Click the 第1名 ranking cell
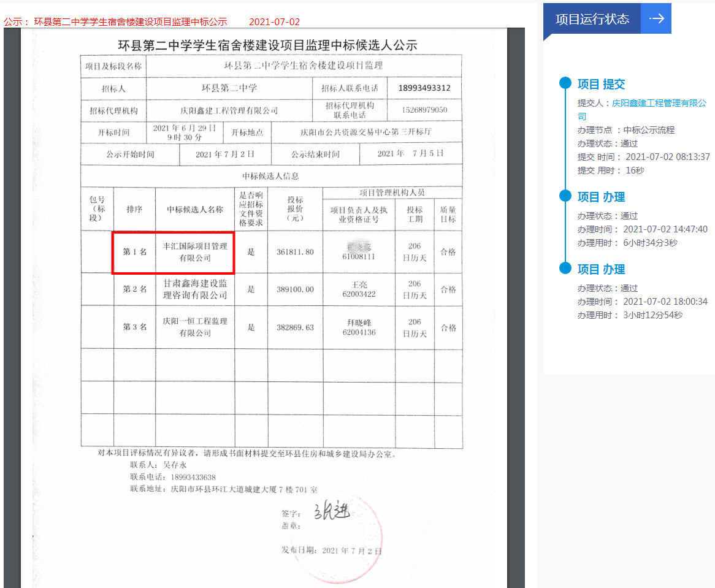This screenshot has height=588, width=715. pos(134,251)
